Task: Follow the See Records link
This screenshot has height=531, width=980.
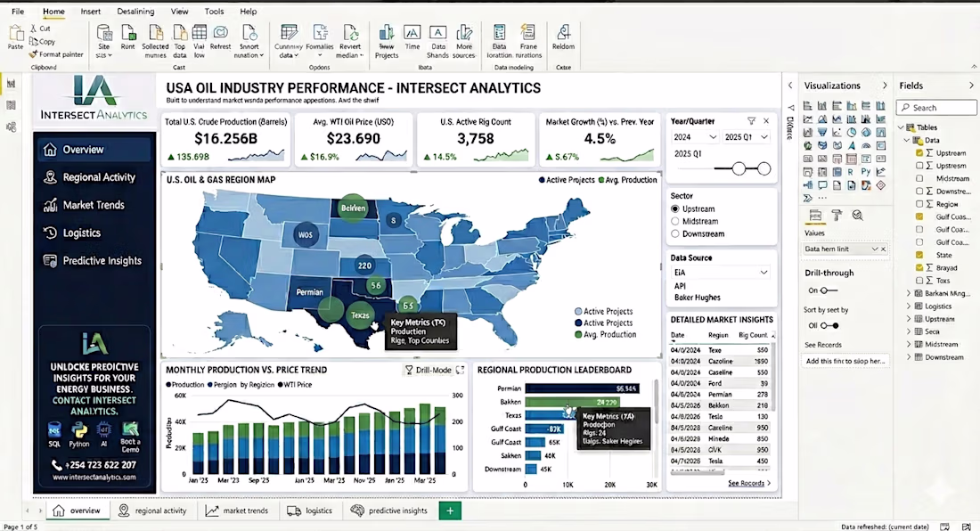Action: click(749, 483)
